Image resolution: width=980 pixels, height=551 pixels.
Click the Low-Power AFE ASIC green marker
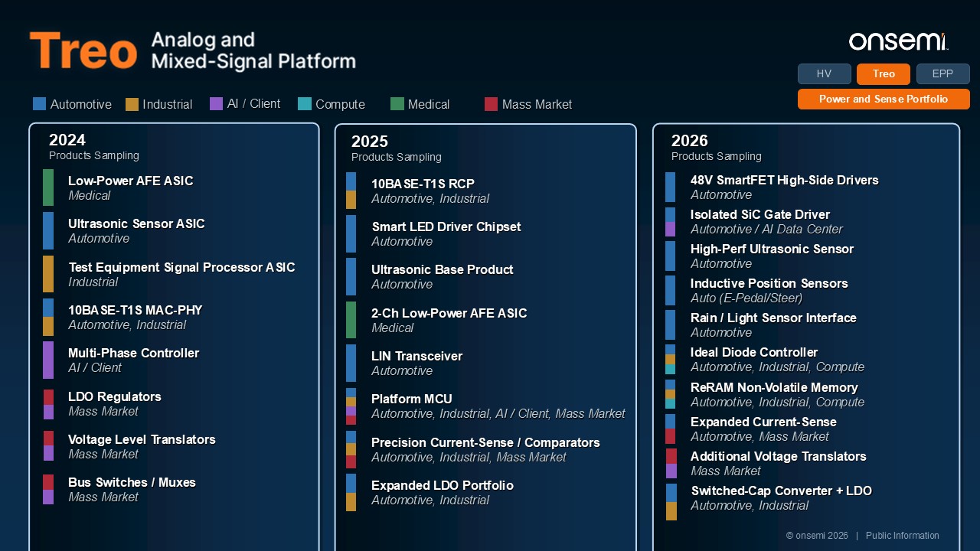[48, 187]
